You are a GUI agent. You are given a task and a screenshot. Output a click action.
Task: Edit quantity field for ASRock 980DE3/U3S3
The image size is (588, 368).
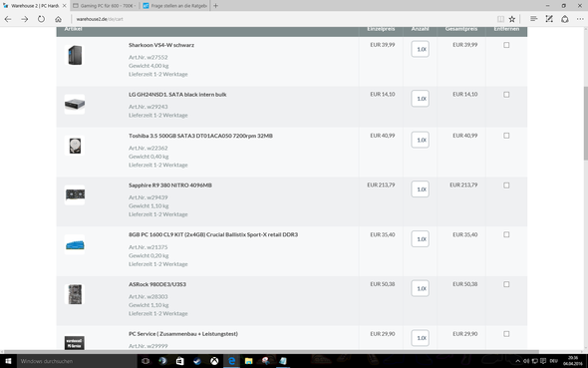coord(420,288)
